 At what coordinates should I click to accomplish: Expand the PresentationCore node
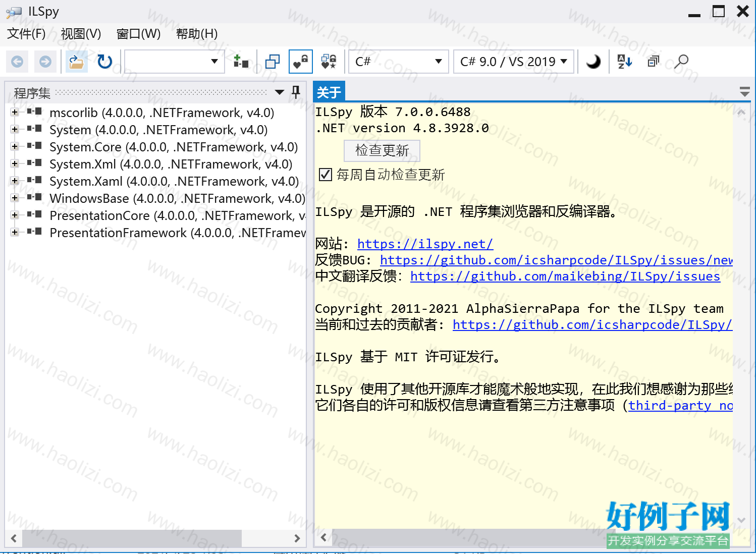point(15,215)
